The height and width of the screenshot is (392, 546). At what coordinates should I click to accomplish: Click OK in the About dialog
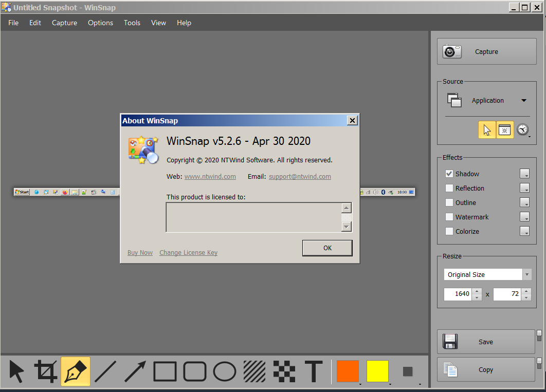coord(327,248)
